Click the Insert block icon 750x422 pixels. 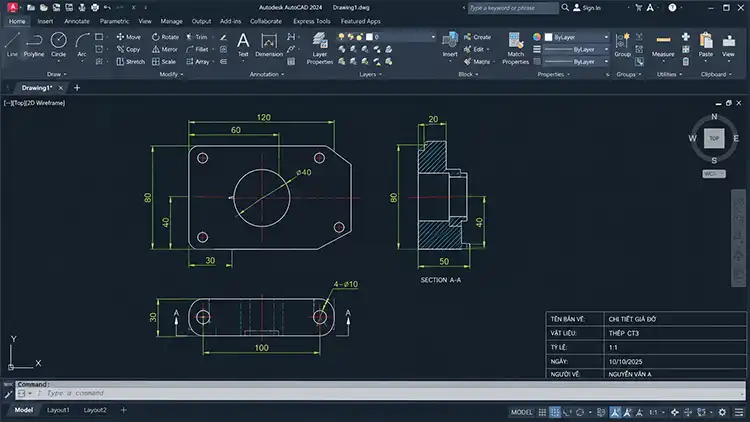tap(450, 45)
